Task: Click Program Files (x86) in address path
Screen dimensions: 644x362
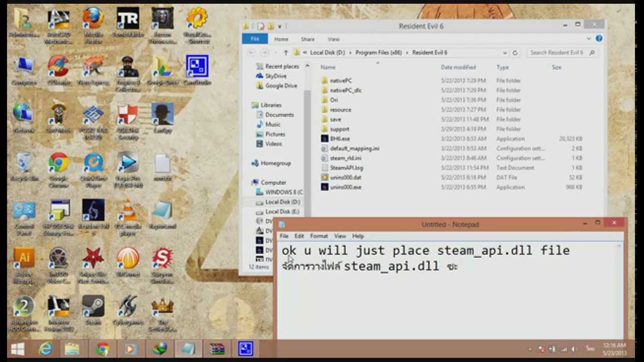Action: pos(378,52)
